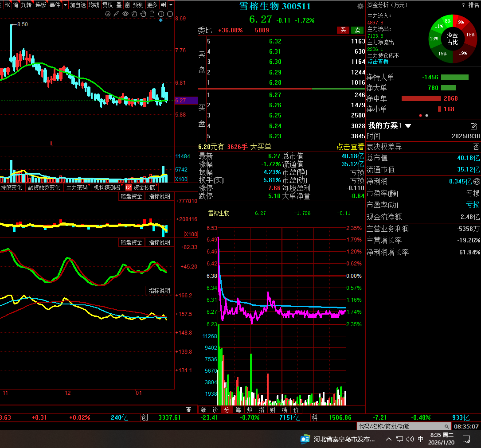The width and height of the screenshot is (481, 448).
Task: Click 指标说明 in first indicator panel
Action: (x=159, y=197)
